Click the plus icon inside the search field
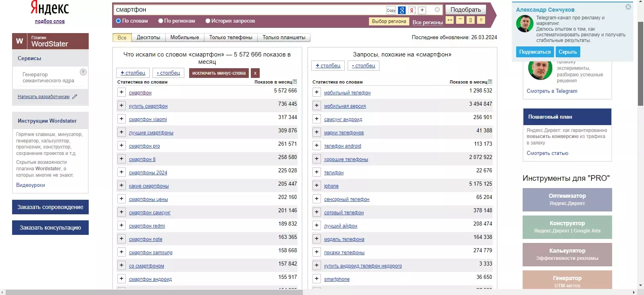 pos(422,10)
